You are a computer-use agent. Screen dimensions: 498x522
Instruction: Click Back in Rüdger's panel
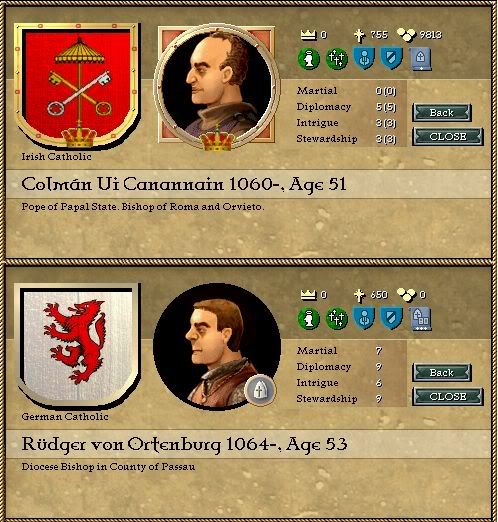tap(442, 373)
